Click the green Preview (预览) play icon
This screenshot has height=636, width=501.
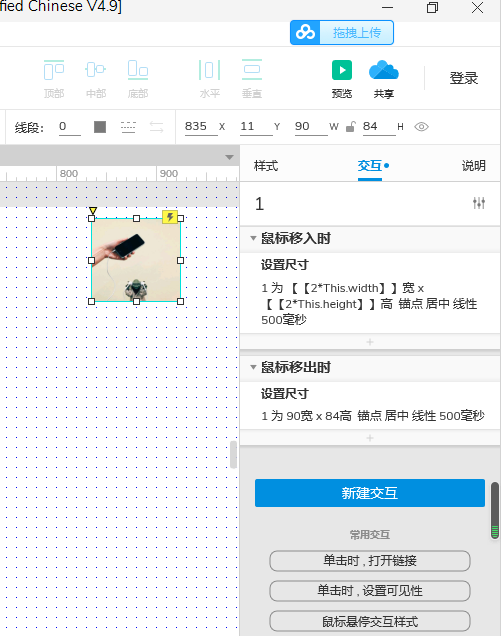click(x=342, y=70)
